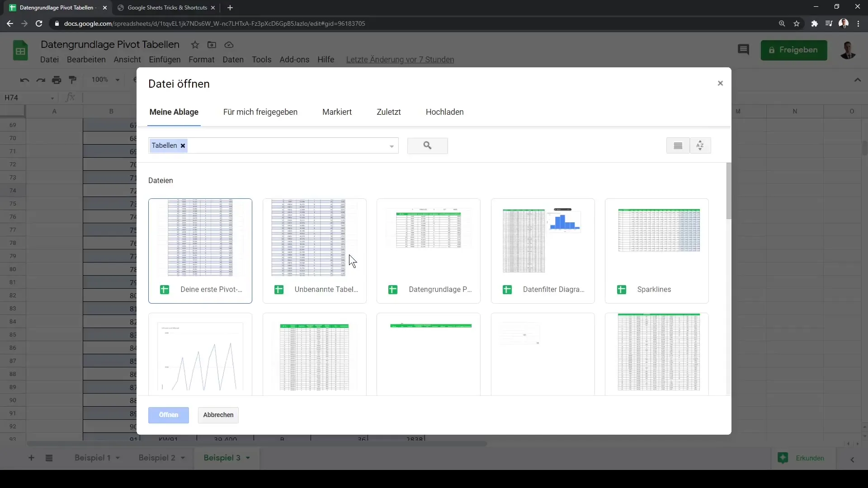Add a new sheet with the plus icon

pyautogui.click(x=31, y=458)
